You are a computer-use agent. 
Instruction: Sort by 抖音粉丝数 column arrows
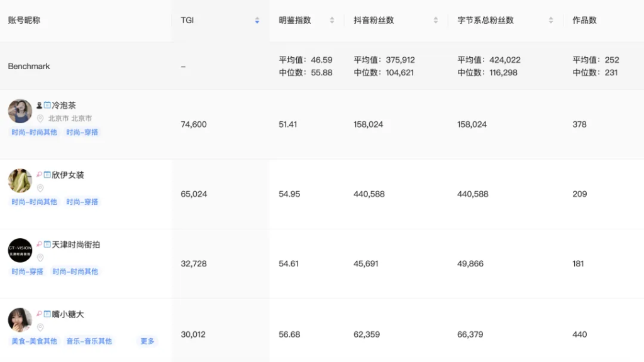click(436, 20)
